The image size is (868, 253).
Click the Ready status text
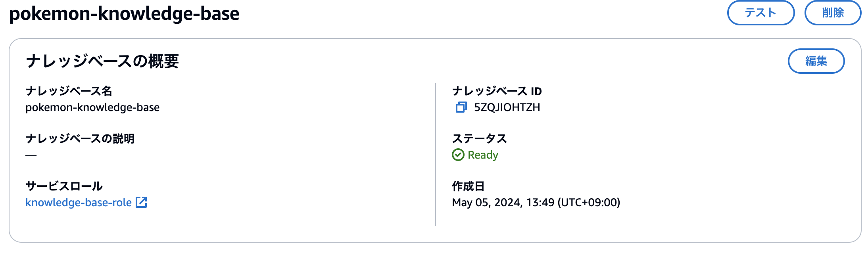click(x=483, y=155)
